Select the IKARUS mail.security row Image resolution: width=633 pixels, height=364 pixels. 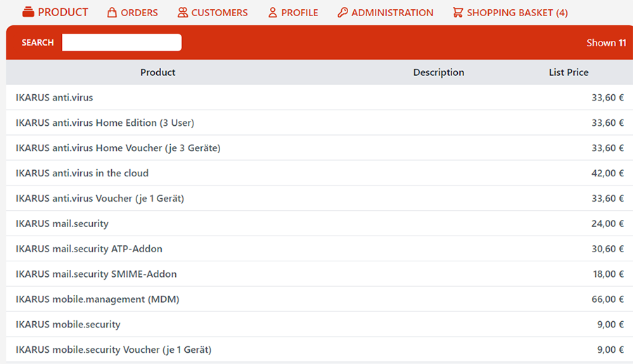pos(319,223)
